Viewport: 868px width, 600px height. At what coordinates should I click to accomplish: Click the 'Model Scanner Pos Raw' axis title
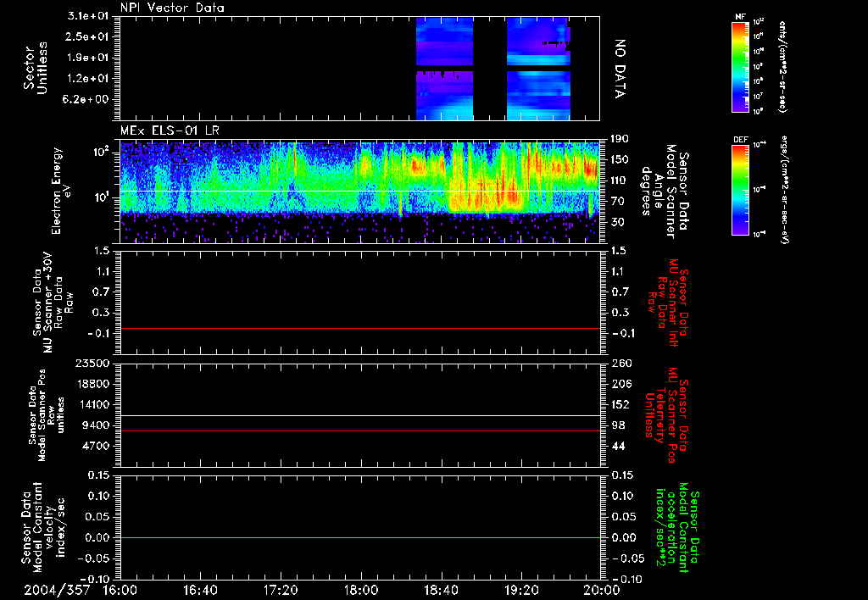click(x=47, y=415)
